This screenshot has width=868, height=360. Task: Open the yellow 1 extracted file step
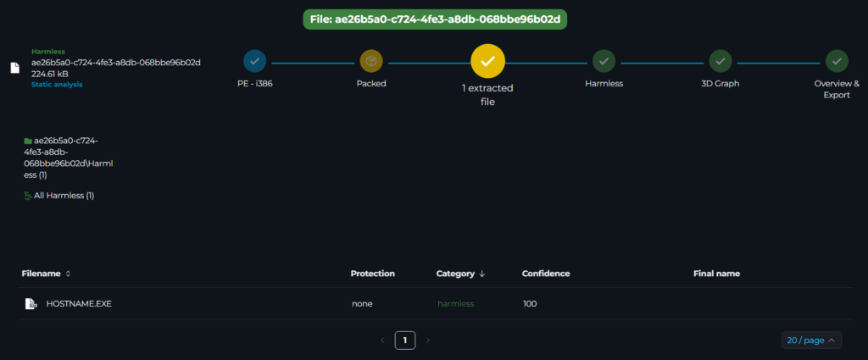pos(487,61)
